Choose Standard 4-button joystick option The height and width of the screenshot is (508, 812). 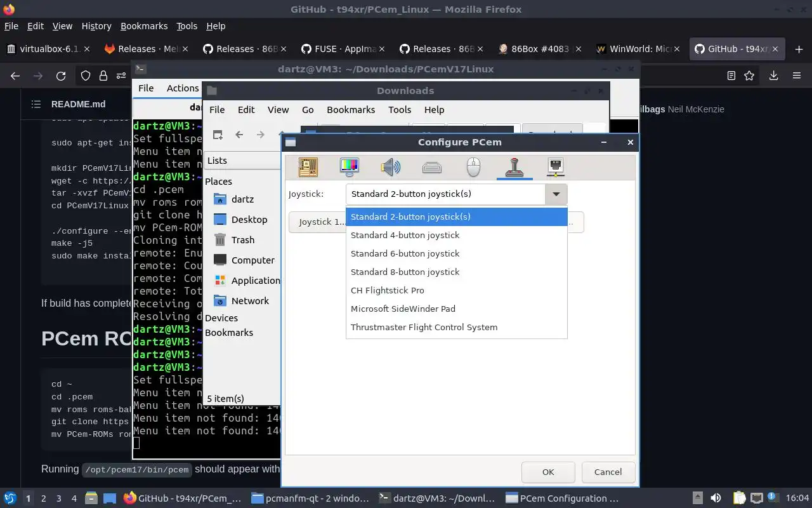456,235
